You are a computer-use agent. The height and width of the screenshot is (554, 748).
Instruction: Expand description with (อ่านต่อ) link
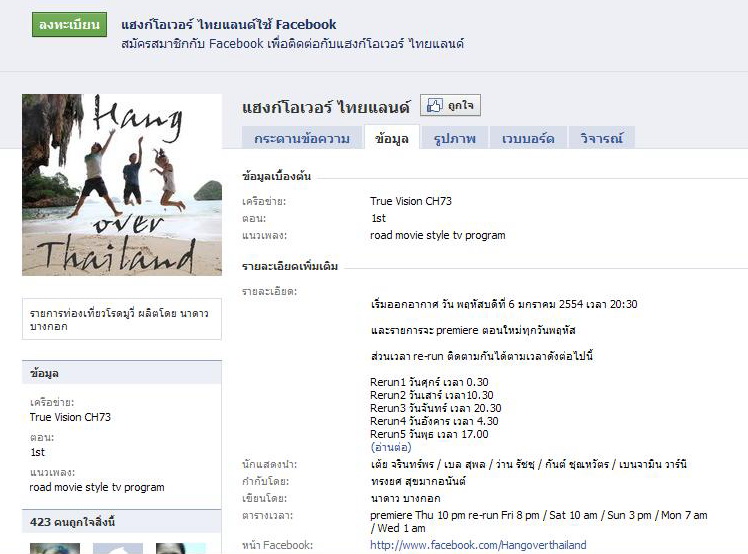pyautogui.click(x=391, y=447)
